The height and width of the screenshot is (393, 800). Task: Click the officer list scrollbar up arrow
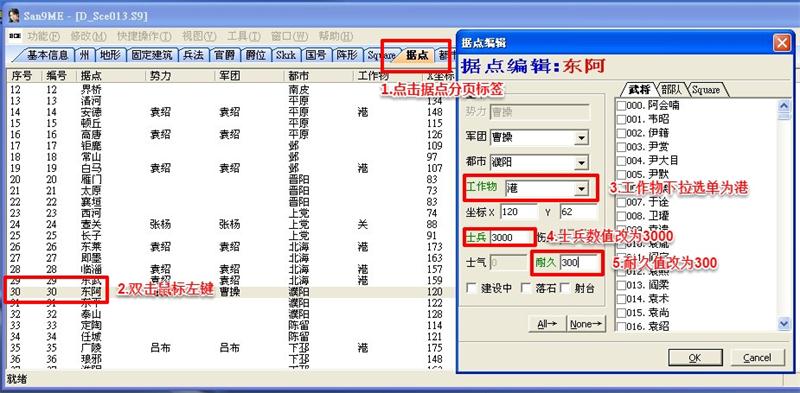pyautogui.click(x=784, y=105)
